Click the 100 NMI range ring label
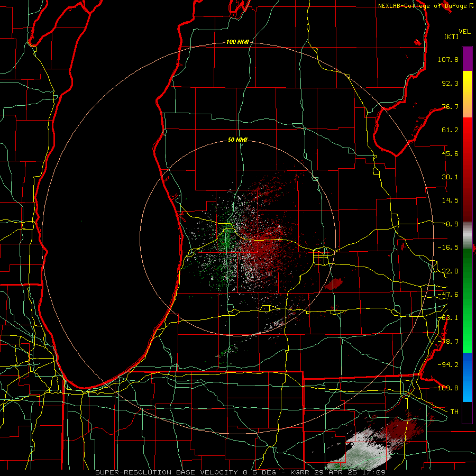 pyautogui.click(x=237, y=42)
